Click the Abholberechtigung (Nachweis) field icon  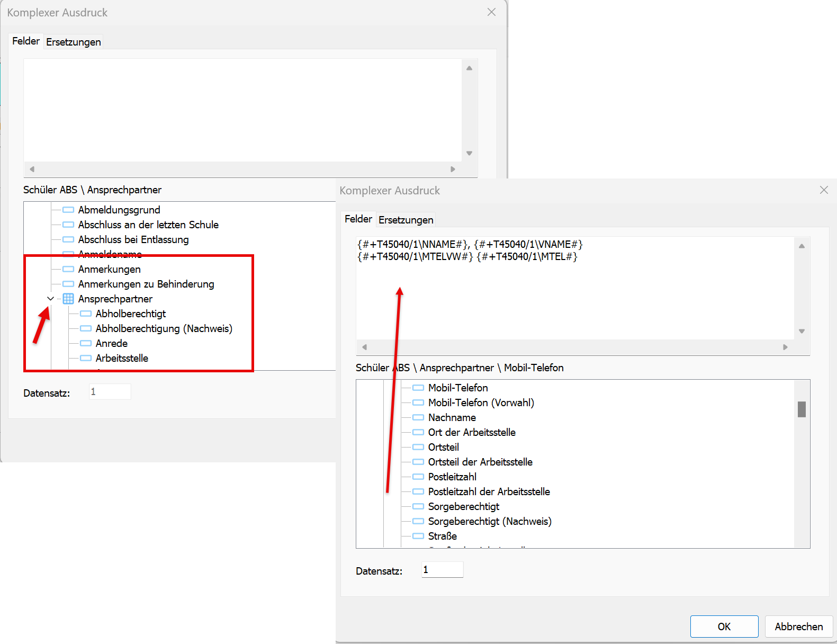tap(86, 328)
